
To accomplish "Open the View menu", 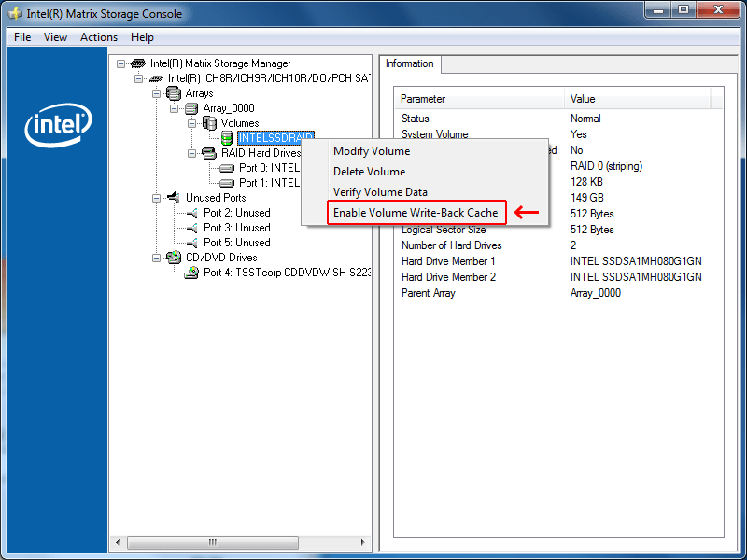I will coord(55,37).
